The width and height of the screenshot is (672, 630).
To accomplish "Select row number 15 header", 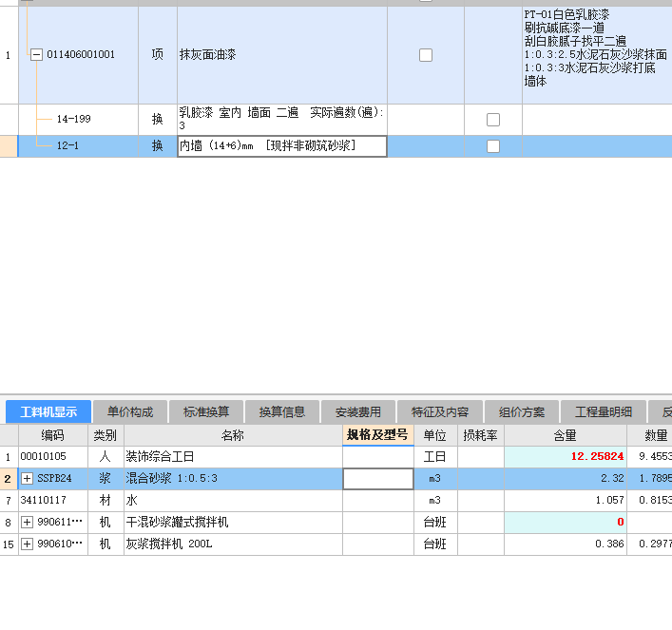I will tap(9, 544).
